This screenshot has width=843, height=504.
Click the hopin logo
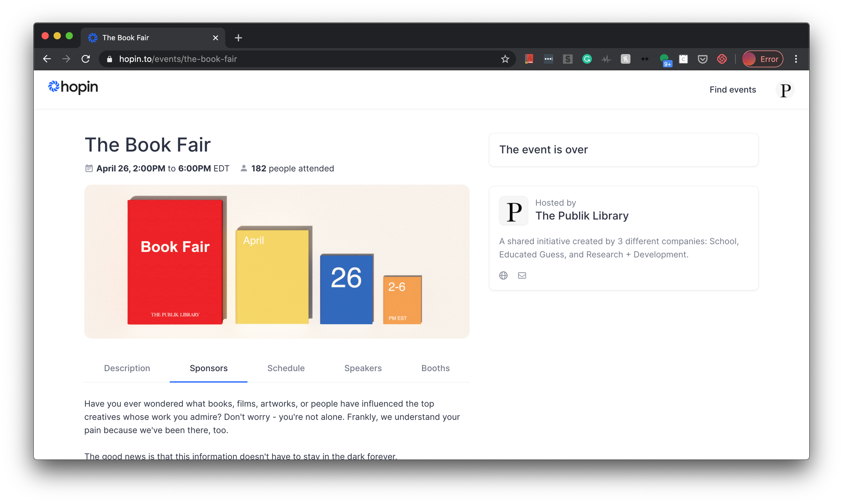[73, 87]
